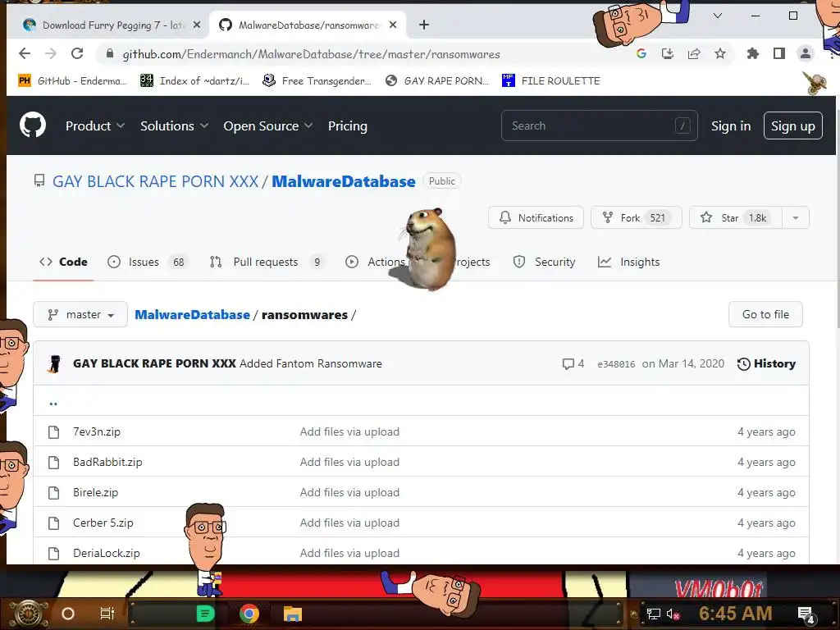Expand the Product menu
840x630 pixels.
tap(95, 126)
